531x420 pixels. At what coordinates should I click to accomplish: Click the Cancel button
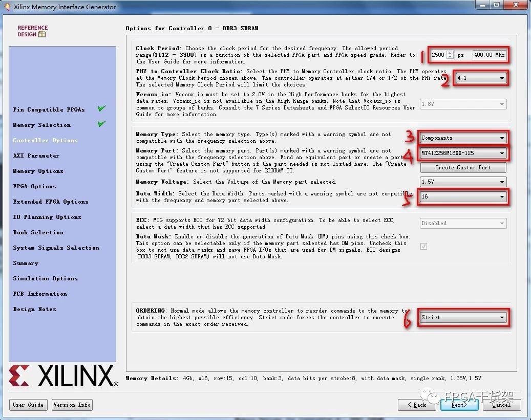(x=501, y=405)
